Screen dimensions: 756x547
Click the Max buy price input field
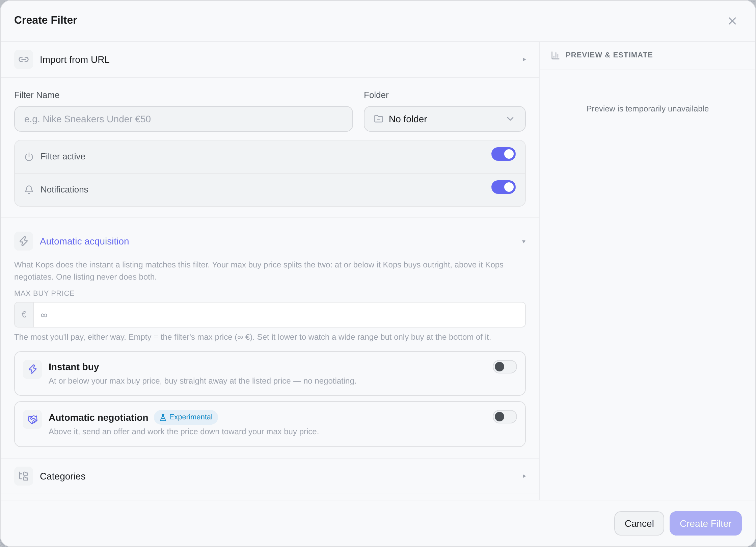point(279,315)
